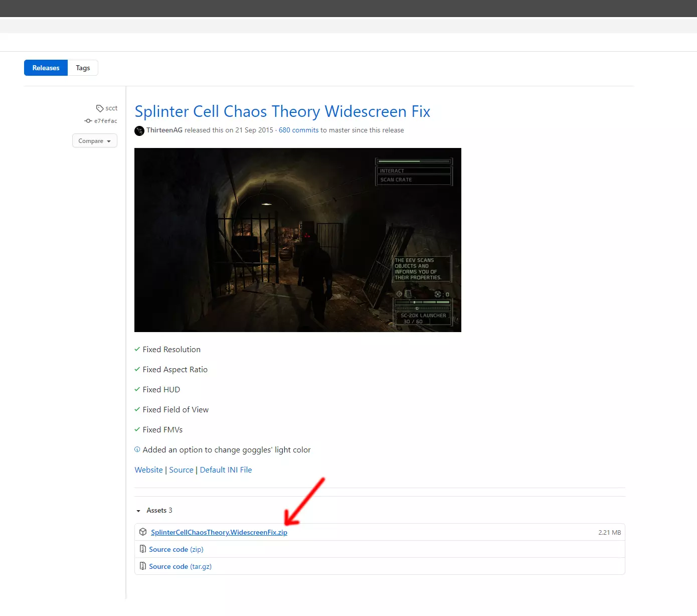Screen dimensions: 697x616
Task: Click the Fixed Aspect Ratio text
Action: pyautogui.click(x=175, y=370)
